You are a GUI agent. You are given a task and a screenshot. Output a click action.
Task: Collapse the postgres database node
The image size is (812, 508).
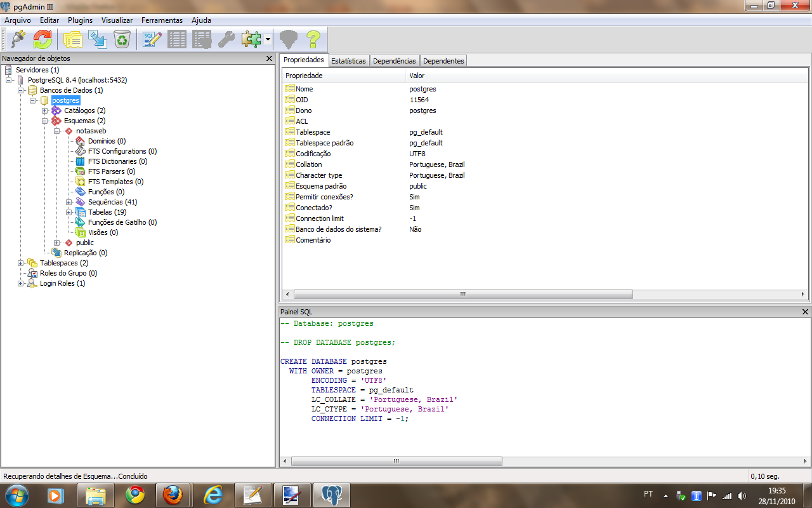[x=33, y=100]
